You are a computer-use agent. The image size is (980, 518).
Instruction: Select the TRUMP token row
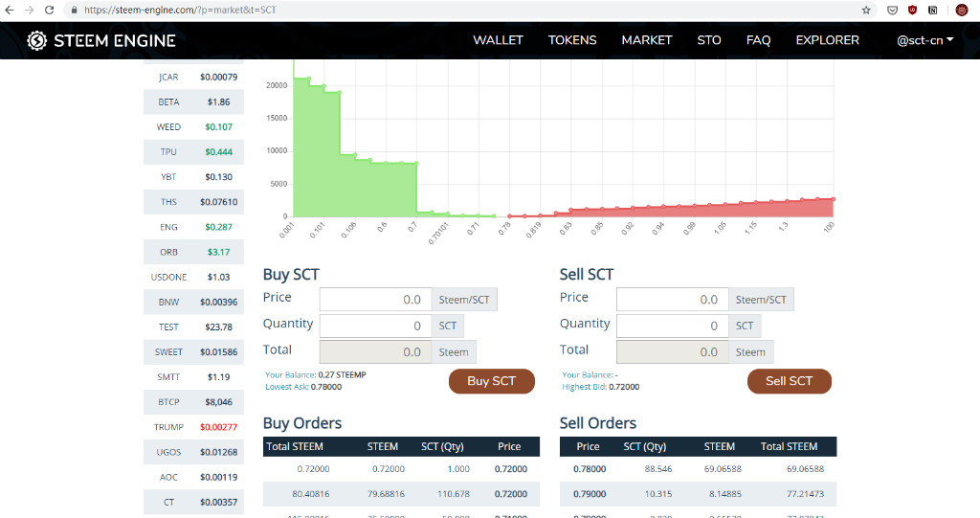pyautogui.click(x=193, y=427)
